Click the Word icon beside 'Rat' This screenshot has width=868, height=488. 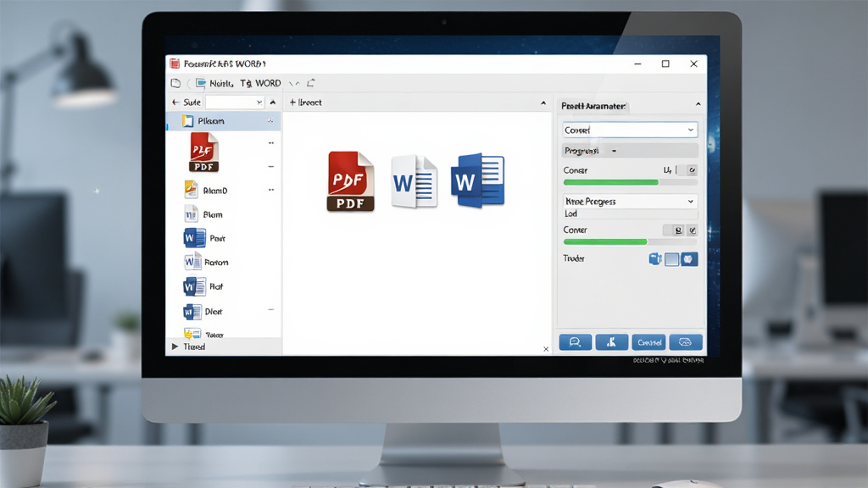pos(194,286)
